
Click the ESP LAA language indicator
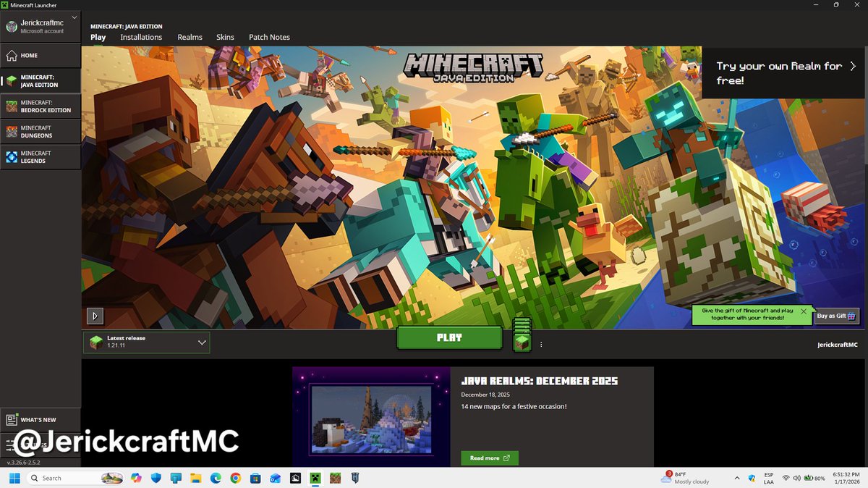tap(769, 478)
